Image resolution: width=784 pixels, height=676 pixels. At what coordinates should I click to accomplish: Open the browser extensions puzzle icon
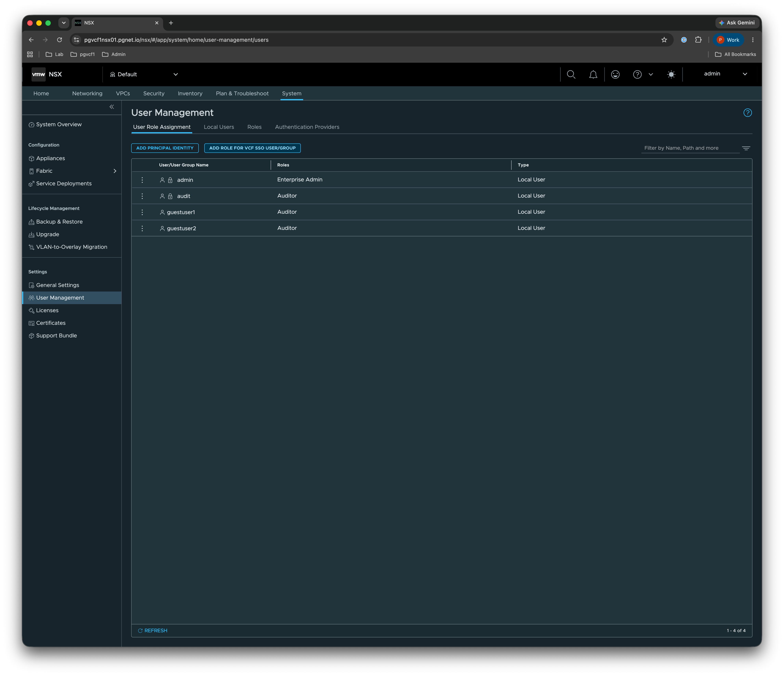point(698,40)
